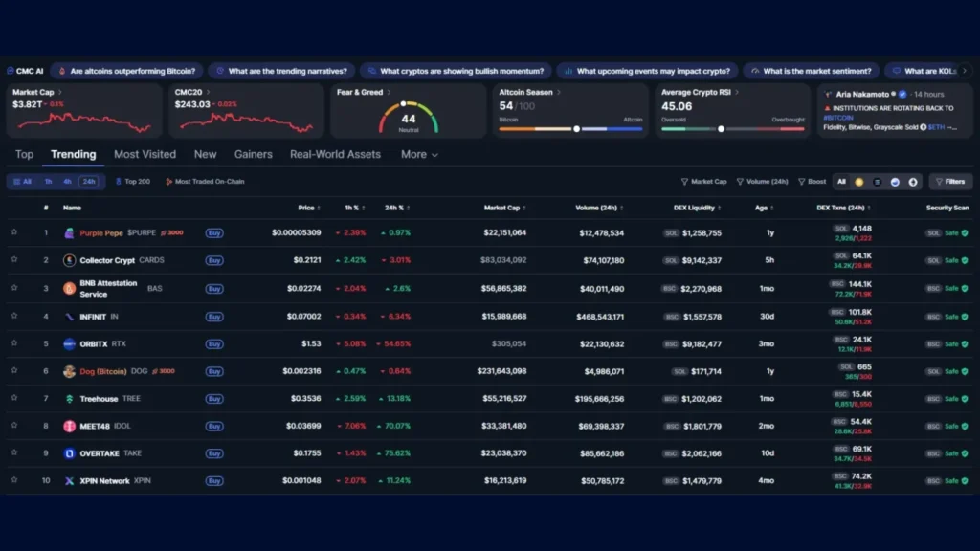Screen dimensions: 980x551
Task: Open the Filters button
Action: 950,182
